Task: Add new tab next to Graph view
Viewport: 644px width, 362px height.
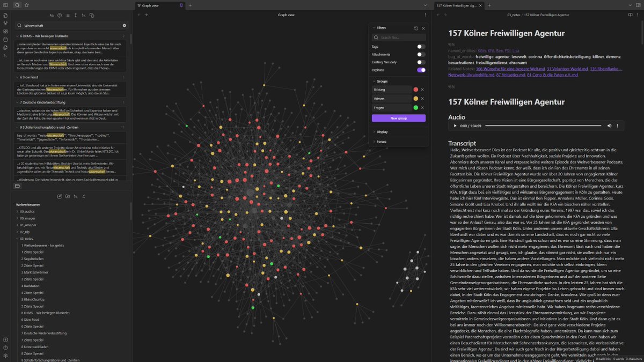Action: (x=190, y=5)
